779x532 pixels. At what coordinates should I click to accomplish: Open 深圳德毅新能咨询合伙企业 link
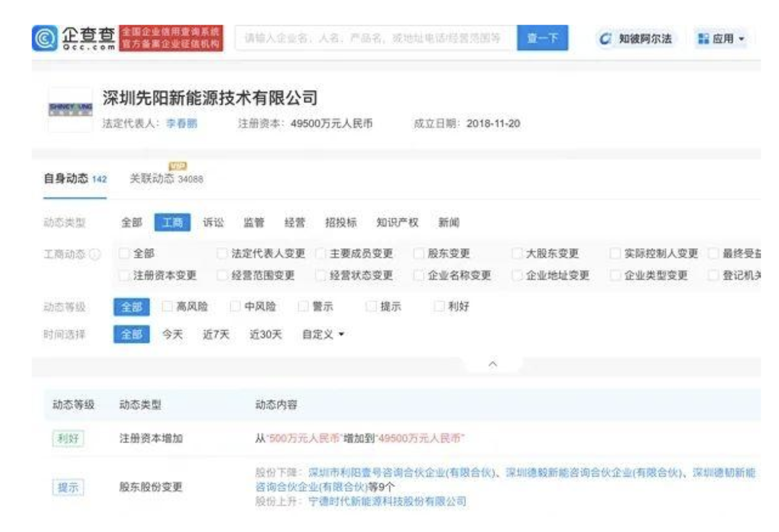pyautogui.click(x=594, y=473)
